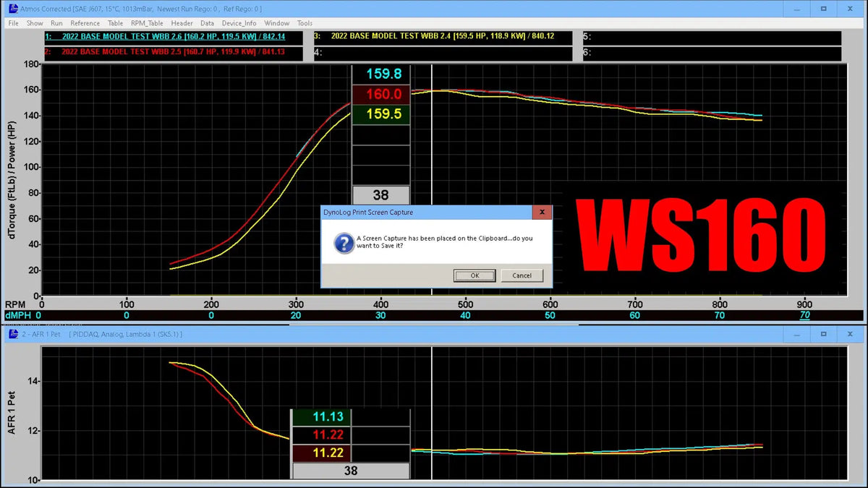Click the AFR 1 Pet window icon
Viewport: 868px width, 488px height.
13,334
